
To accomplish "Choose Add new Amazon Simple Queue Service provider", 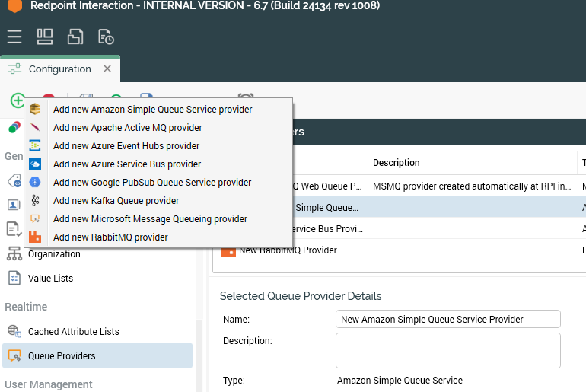I will pos(152,110).
